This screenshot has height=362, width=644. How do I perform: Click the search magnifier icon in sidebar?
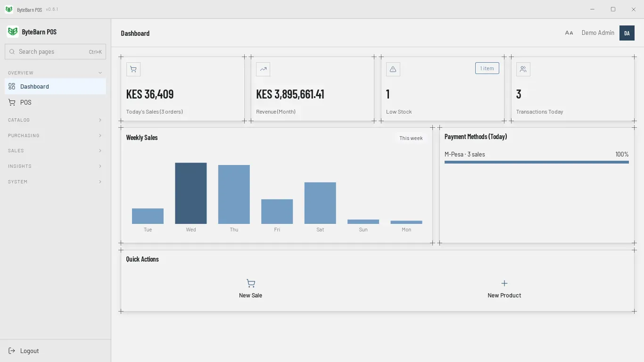(x=12, y=52)
